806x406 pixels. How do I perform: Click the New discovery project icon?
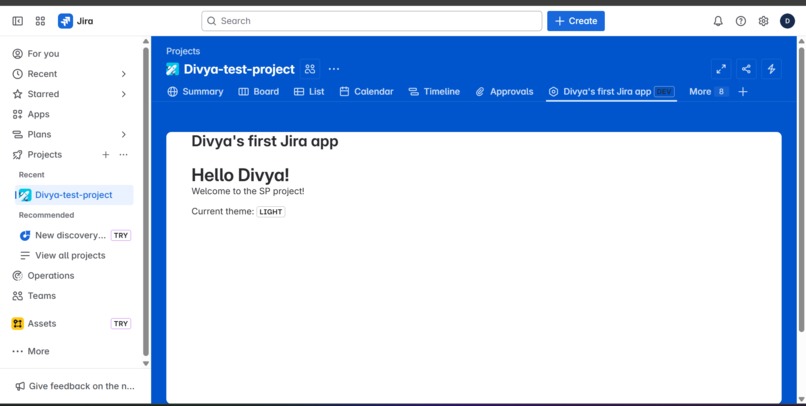[x=25, y=235]
